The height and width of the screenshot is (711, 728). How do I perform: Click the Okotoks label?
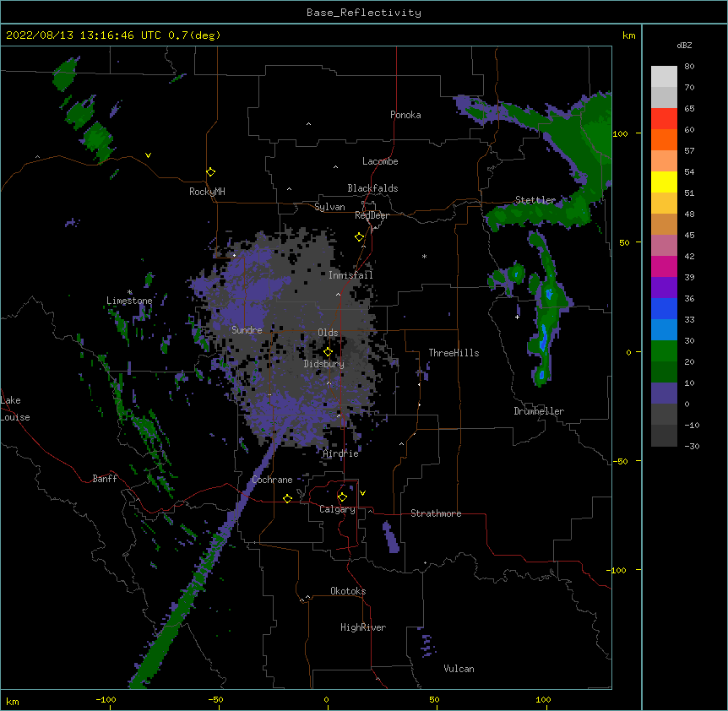(x=348, y=591)
